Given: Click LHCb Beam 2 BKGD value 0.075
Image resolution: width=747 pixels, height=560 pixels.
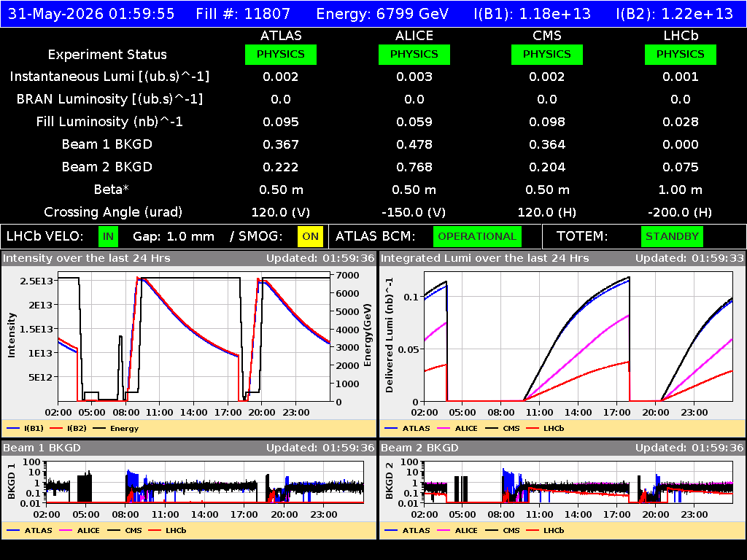Looking at the screenshot, I should (x=681, y=167).
